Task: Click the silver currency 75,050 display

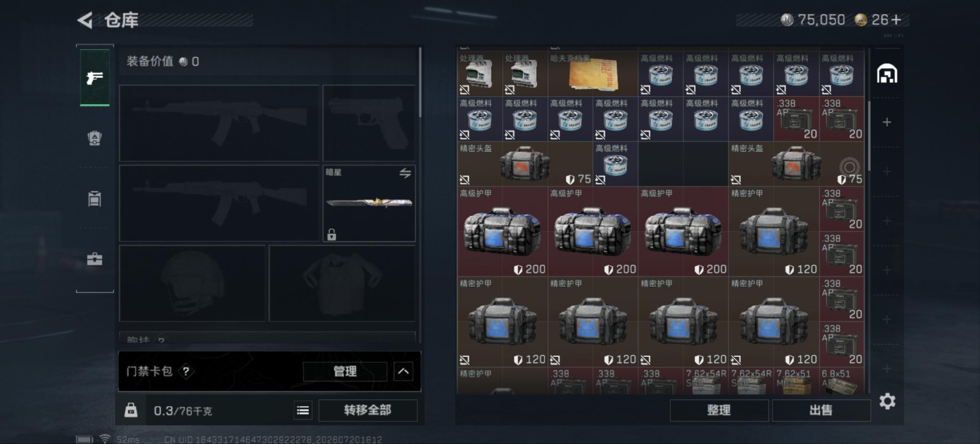Action: coord(813,20)
